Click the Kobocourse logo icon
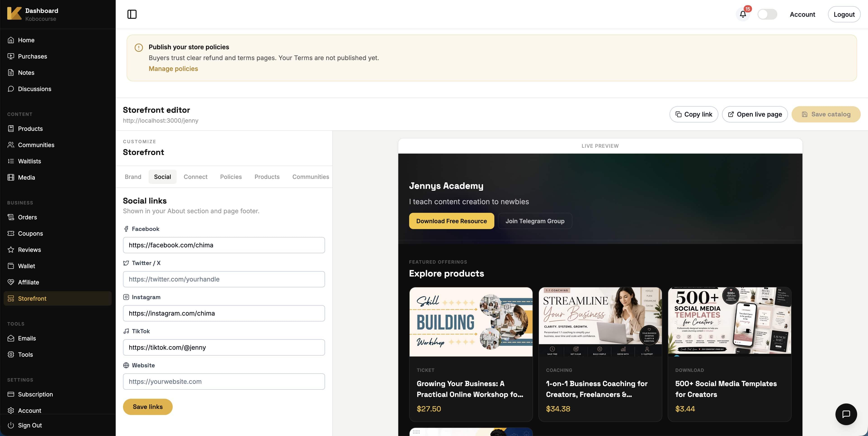 tap(14, 14)
